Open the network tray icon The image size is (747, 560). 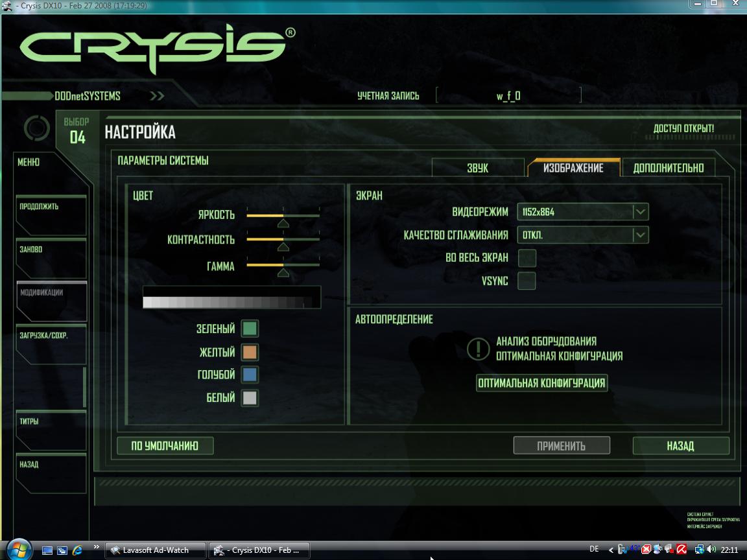click(x=700, y=550)
